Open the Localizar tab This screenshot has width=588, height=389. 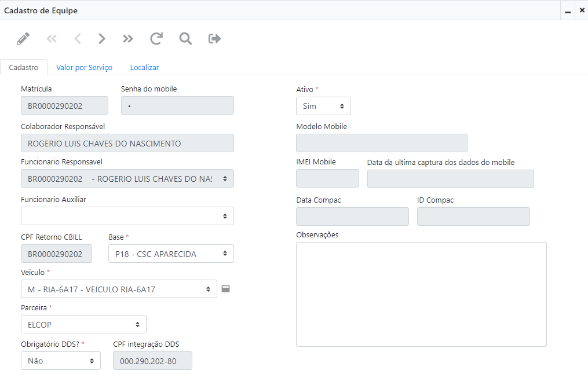pos(144,68)
